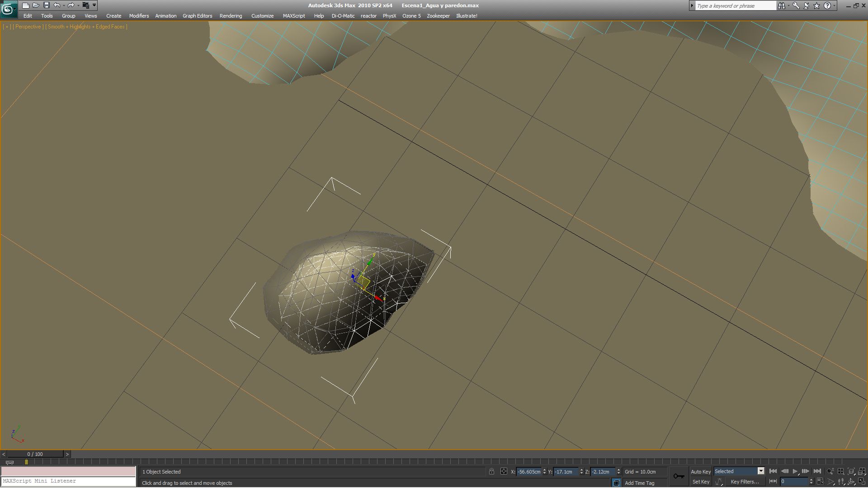Click the time slider 0 / 100 handle
Viewport: 868px width, 488px height.
[x=35, y=454]
